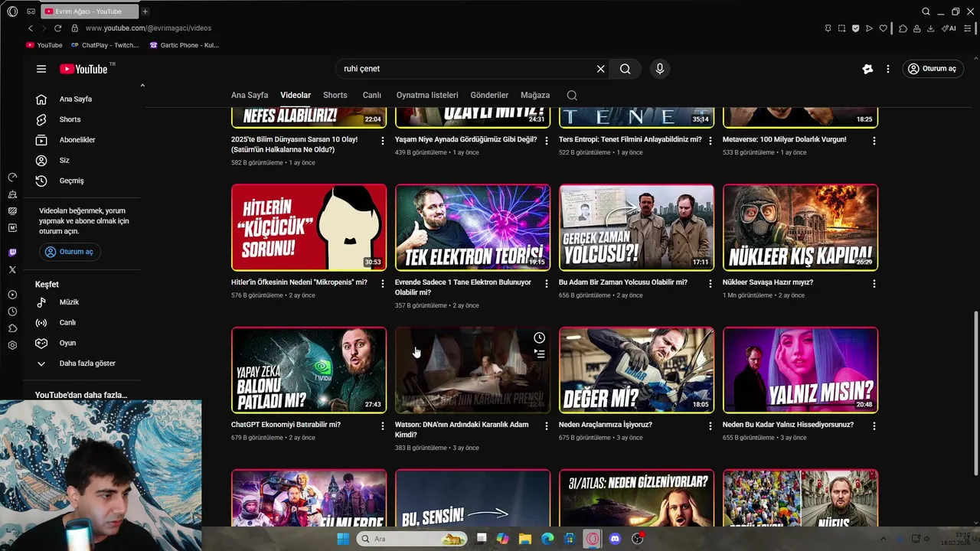The image size is (980, 551).
Task: Open the Opera AI button
Action: coord(949,28)
